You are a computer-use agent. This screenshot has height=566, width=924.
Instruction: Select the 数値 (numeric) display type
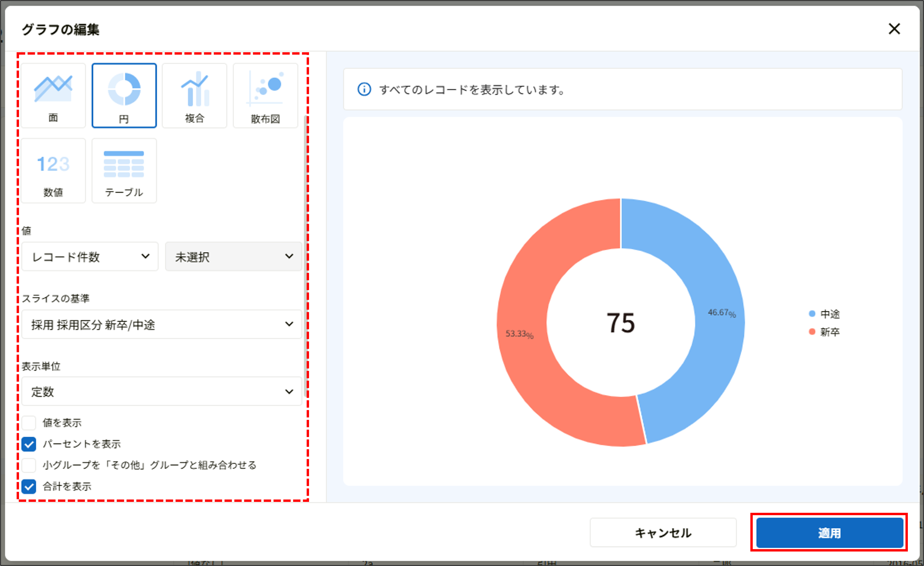(53, 170)
